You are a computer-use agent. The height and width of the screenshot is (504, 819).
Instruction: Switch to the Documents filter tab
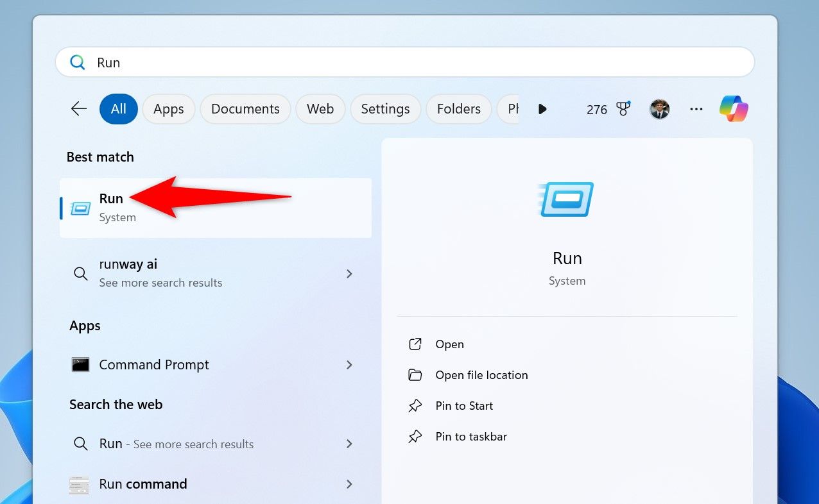point(245,109)
